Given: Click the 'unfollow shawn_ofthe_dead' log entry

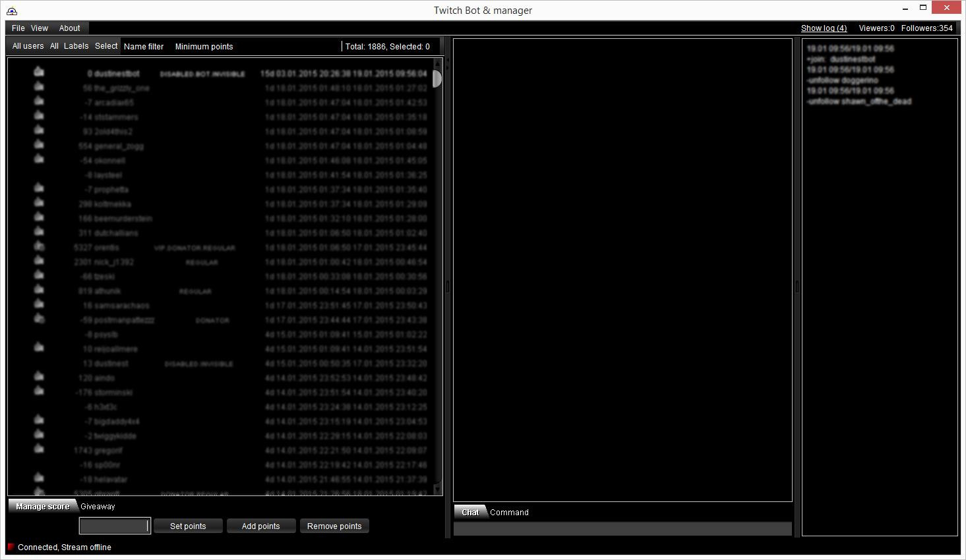Looking at the screenshot, I should pos(859,101).
